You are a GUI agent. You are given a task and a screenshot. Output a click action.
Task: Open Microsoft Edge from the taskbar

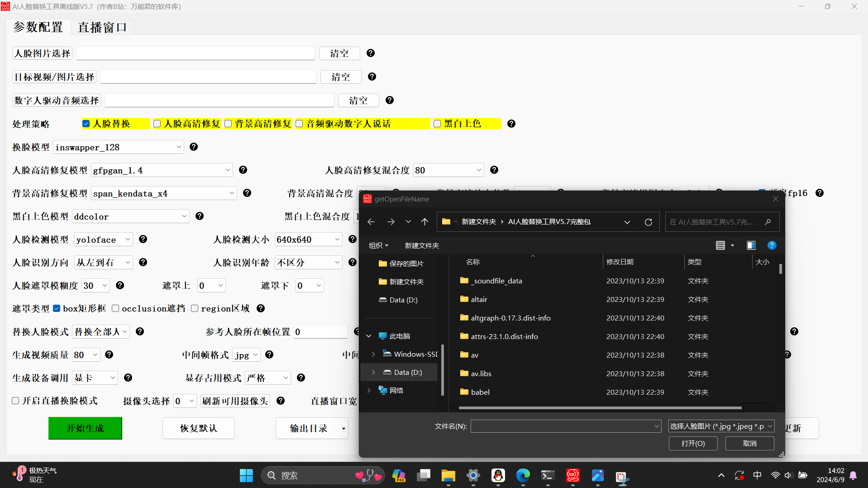[523, 475]
